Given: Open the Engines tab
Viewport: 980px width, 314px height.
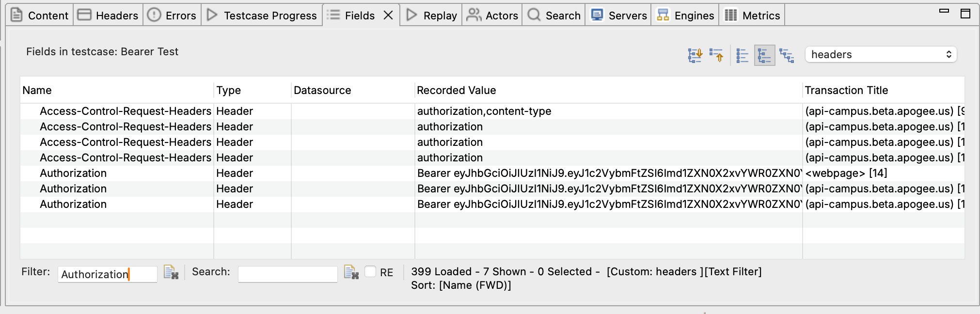Looking at the screenshot, I should 685,16.
